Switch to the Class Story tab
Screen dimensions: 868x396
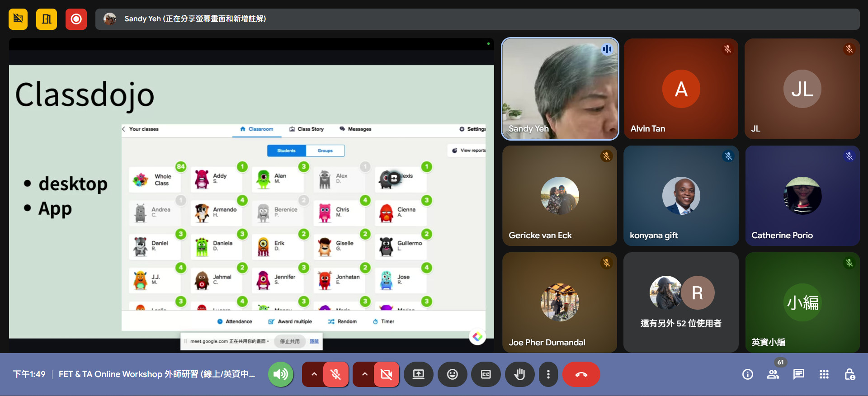click(x=307, y=129)
